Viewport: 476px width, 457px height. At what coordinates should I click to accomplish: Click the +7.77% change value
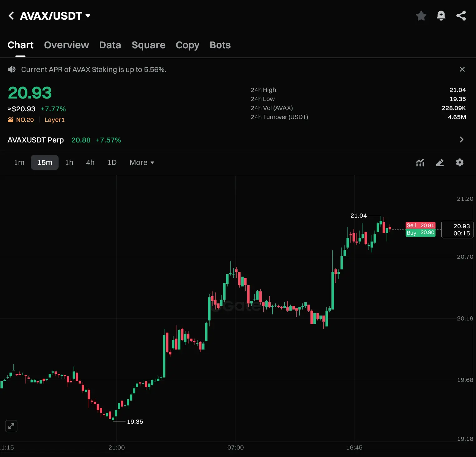(53, 109)
